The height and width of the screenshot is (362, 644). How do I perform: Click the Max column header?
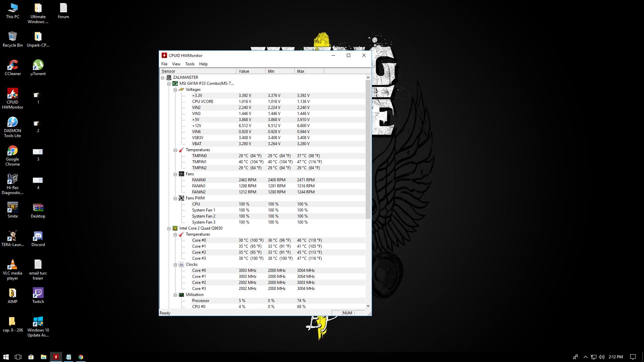309,71
